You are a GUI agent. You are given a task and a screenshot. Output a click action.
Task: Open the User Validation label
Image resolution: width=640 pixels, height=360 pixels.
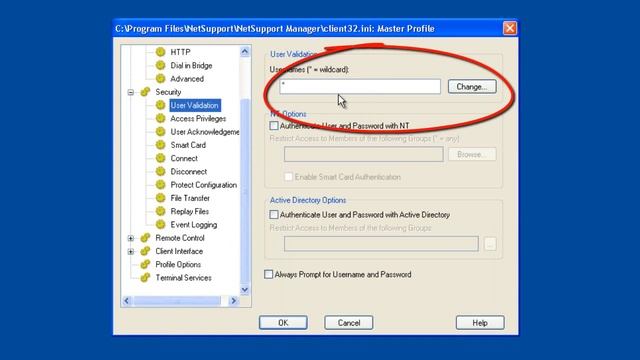195,105
